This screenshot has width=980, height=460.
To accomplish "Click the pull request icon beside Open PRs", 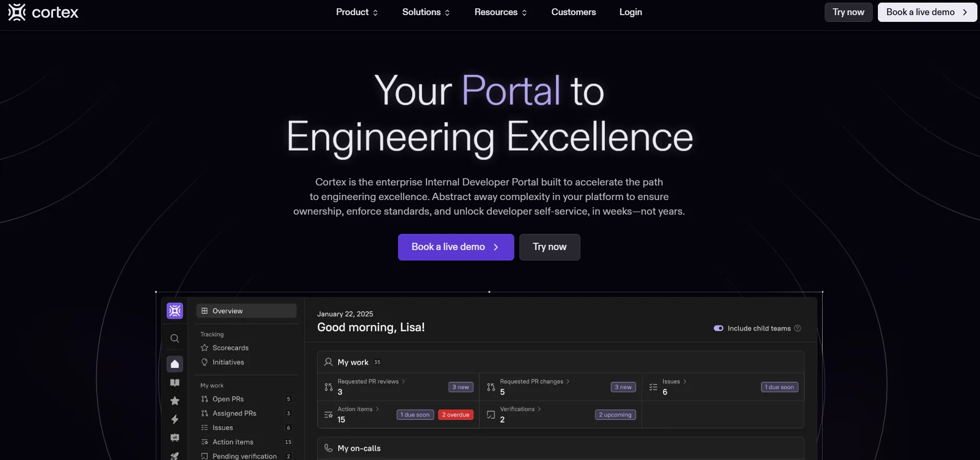I will (205, 399).
